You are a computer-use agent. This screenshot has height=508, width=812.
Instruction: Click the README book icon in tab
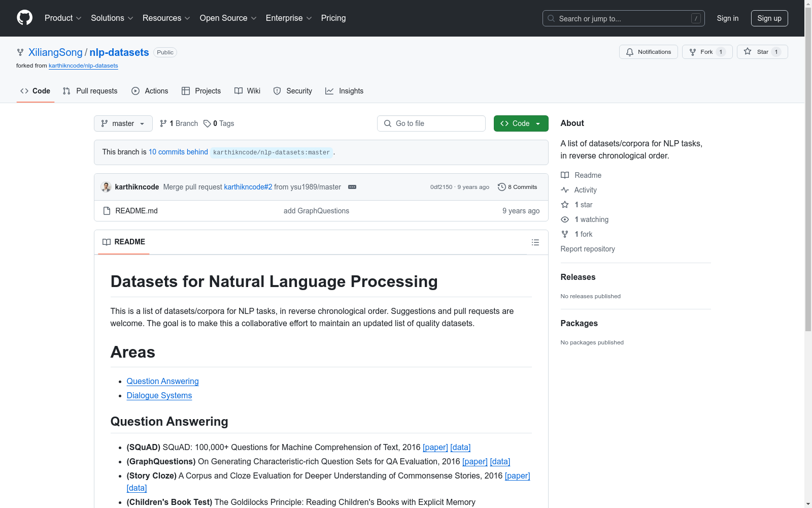coord(107,242)
